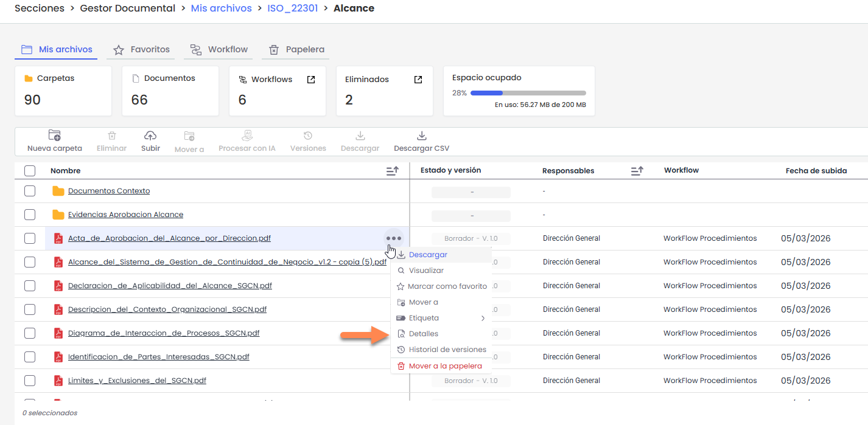This screenshot has width=868, height=425.
Task: Click the Nueva carpeta toolbar icon
Action: click(x=54, y=136)
